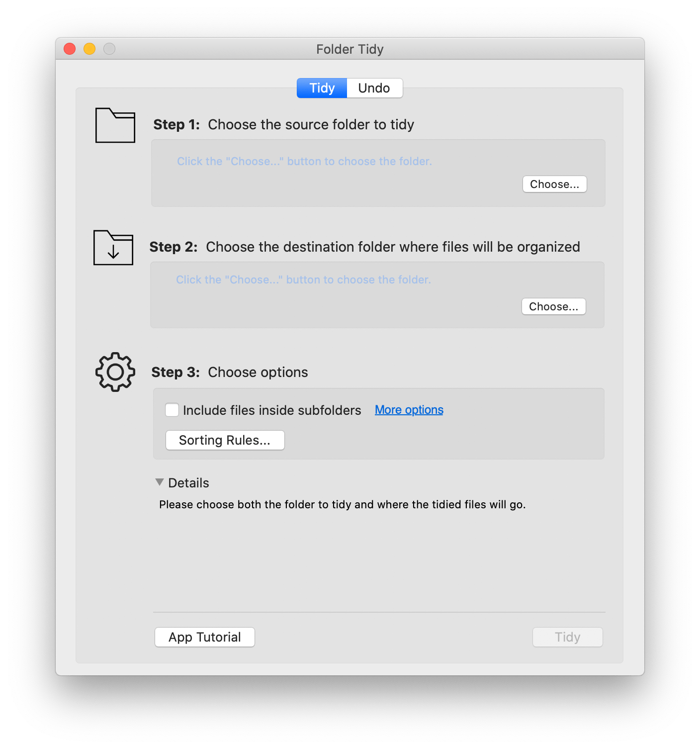This screenshot has width=700, height=749.
Task: Launch the App Tutorial
Action: (x=205, y=637)
